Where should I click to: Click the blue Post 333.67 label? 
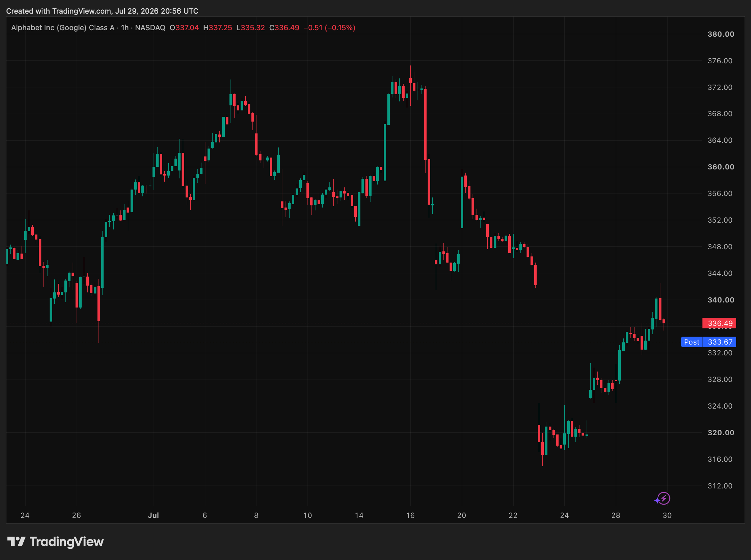(x=709, y=342)
